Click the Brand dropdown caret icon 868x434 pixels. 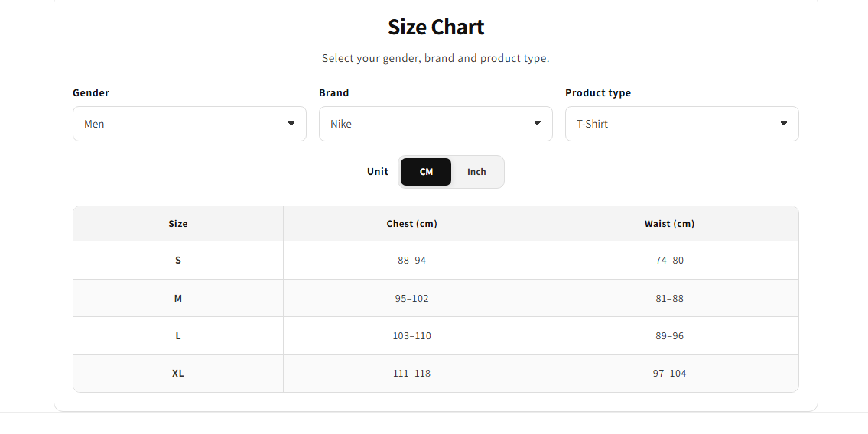[537, 123]
